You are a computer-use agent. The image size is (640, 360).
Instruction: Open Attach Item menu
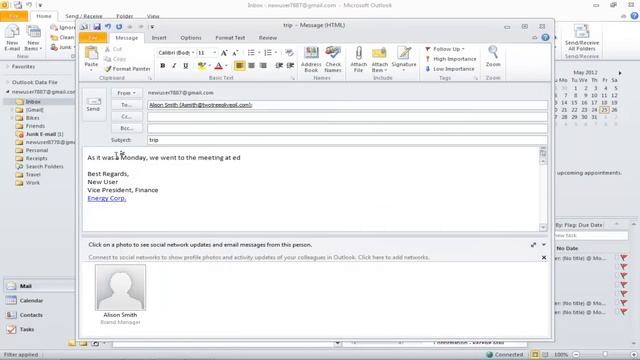(379, 60)
